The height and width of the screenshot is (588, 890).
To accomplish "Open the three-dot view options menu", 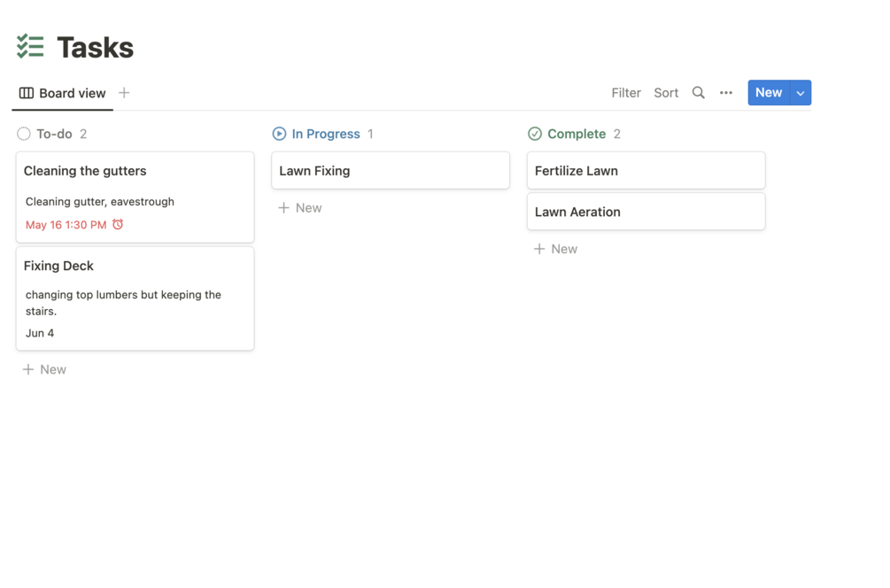I will click(x=726, y=93).
